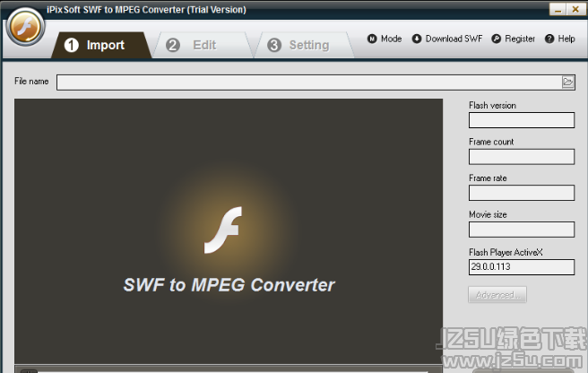The image size is (588, 373).
Task: Switch to the Setting tab
Action: pyautogui.click(x=305, y=45)
